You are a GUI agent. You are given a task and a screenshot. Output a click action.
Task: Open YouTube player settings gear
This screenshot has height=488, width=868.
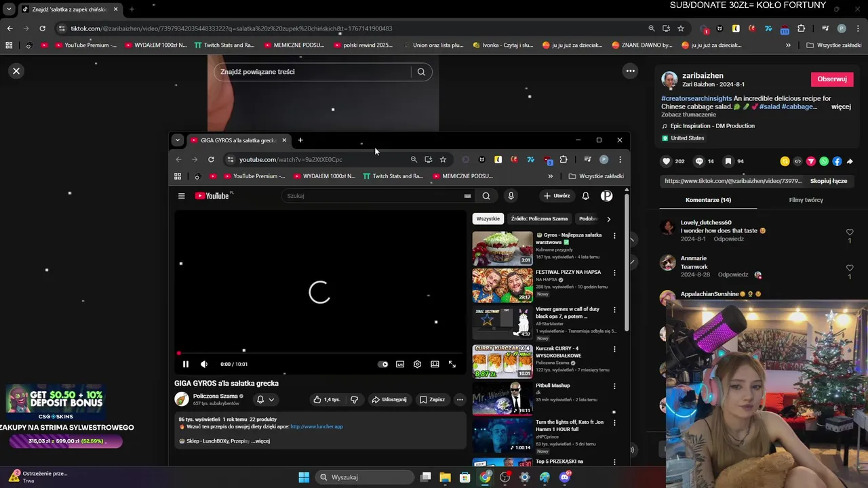click(x=417, y=364)
